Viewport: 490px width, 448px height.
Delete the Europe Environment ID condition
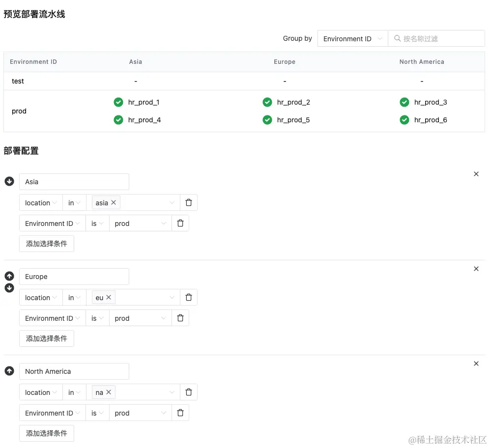click(180, 318)
